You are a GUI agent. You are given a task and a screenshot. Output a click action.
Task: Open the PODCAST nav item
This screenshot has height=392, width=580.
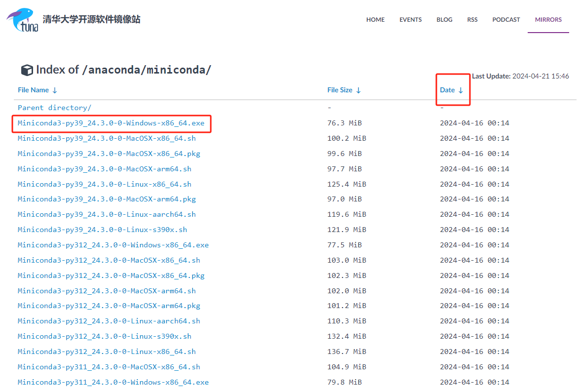tap(506, 20)
